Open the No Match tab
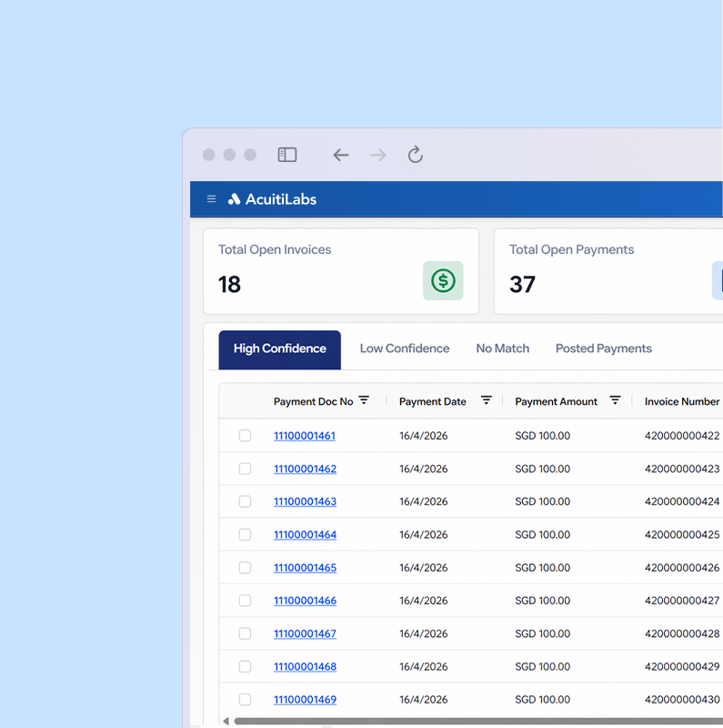The width and height of the screenshot is (723, 728). 503,349
